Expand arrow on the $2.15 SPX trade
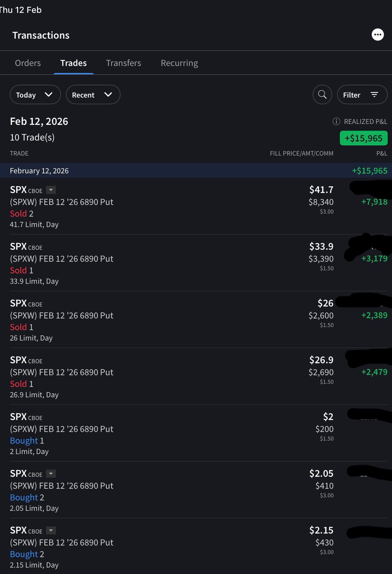This screenshot has width=392, height=574. click(x=51, y=530)
